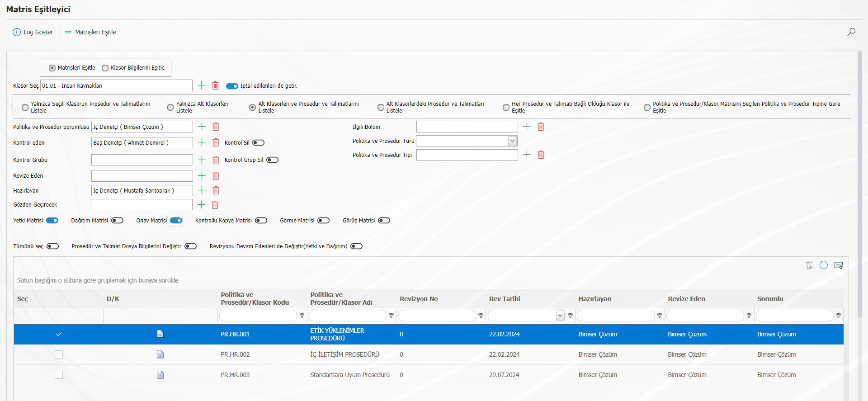
Task: Open filter menu for Rev Tarihi column
Action: tap(571, 316)
